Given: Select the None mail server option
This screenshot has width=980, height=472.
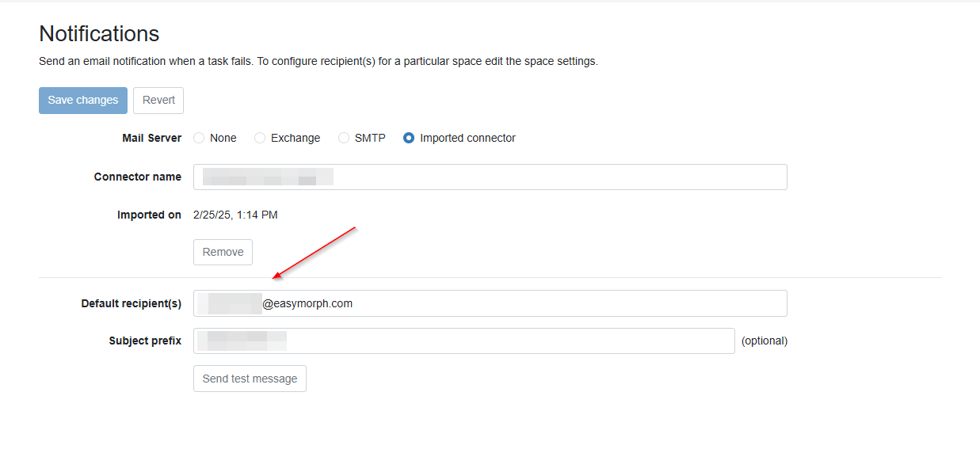Looking at the screenshot, I should [199, 138].
